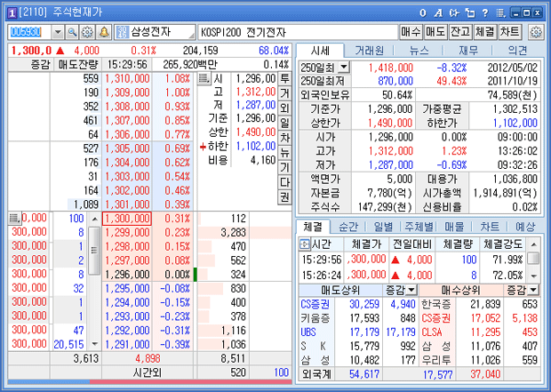Screen dimensions: 551x392
Task: Open the stock code dropdown arrow
Action: [x=59, y=32]
